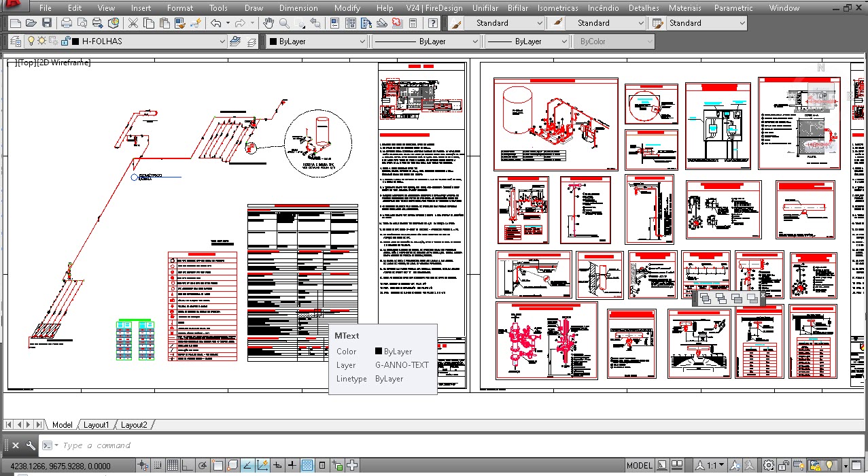Click the scissors Cut icon
The image size is (868, 476).
point(133,23)
